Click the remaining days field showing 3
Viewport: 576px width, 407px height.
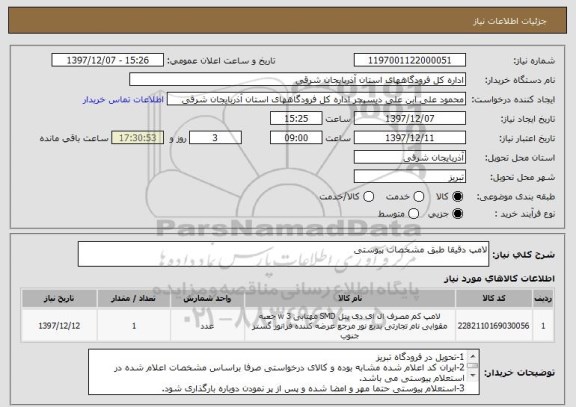click(x=215, y=138)
